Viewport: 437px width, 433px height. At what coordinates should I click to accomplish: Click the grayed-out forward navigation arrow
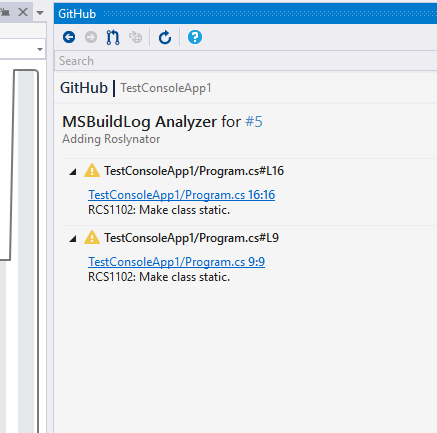point(91,37)
